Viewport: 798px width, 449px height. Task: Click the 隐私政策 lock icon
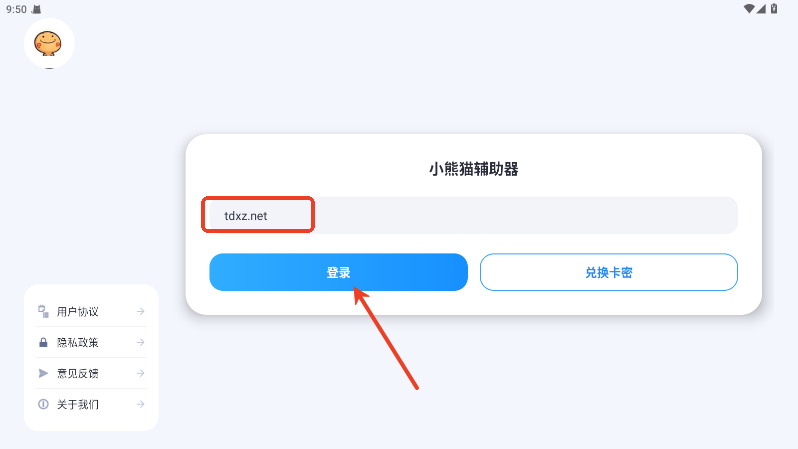tap(43, 343)
